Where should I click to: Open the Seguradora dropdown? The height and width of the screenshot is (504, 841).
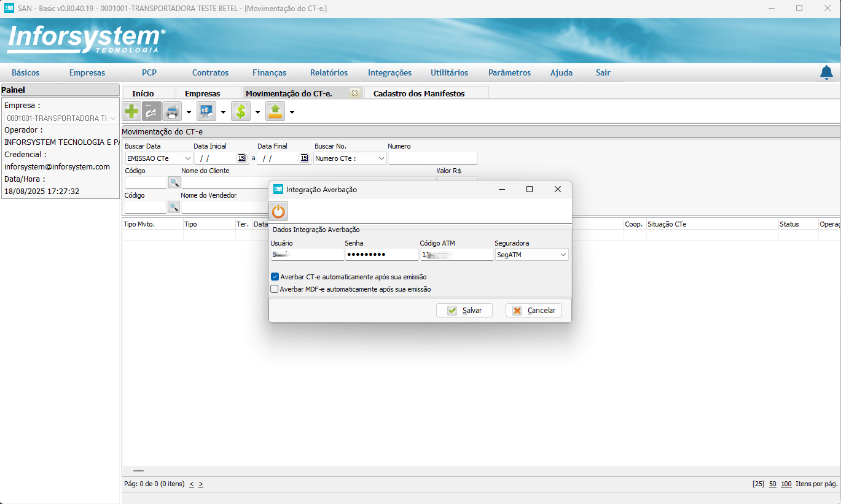click(x=563, y=255)
